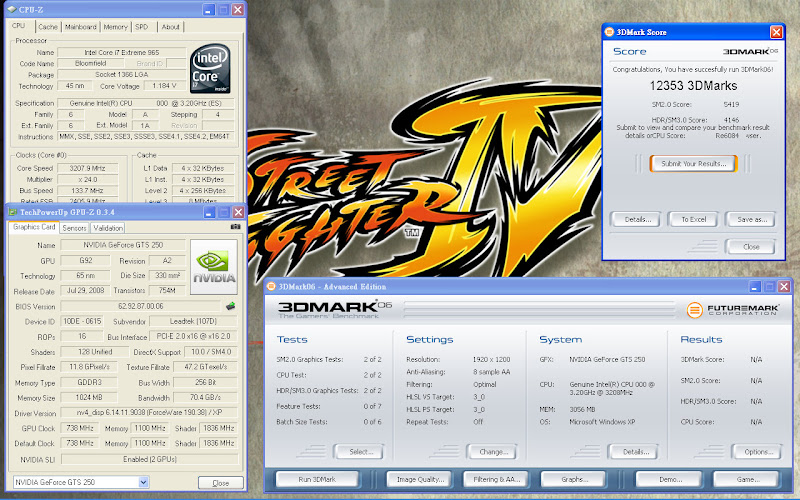Minimize the 3DMark06 Advanced Edition window
Image resolution: width=800 pixels, height=500 pixels.
click(x=755, y=287)
